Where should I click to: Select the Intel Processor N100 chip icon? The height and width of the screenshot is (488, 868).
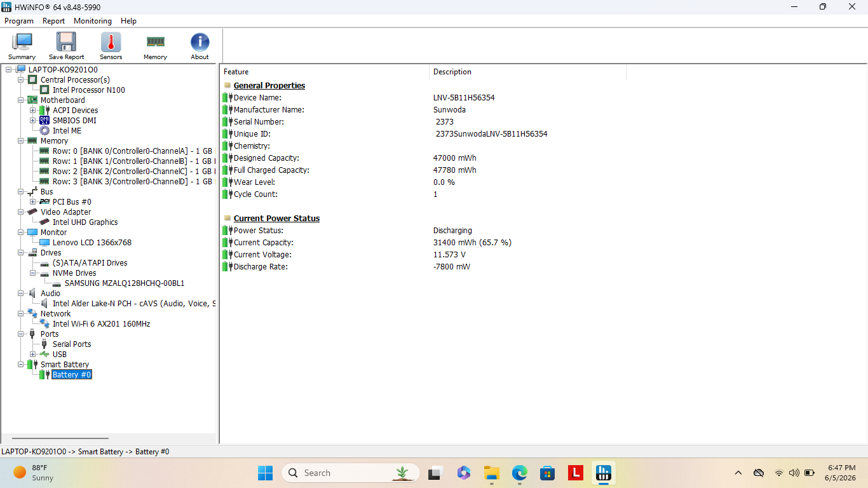coord(44,90)
